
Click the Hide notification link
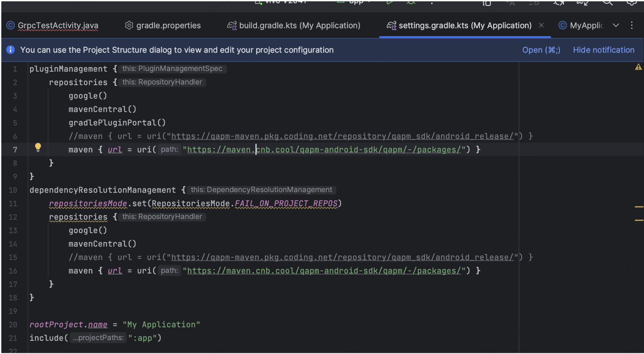click(603, 50)
